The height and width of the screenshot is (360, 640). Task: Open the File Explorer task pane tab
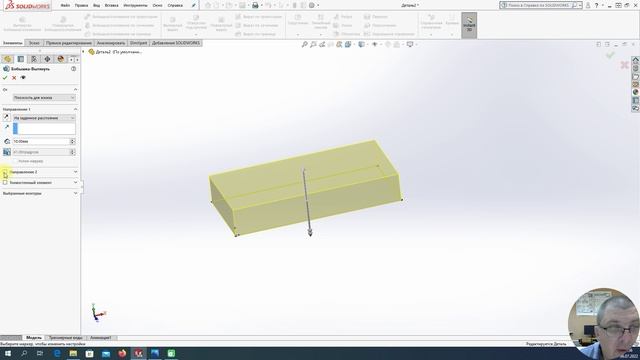click(636, 76)
